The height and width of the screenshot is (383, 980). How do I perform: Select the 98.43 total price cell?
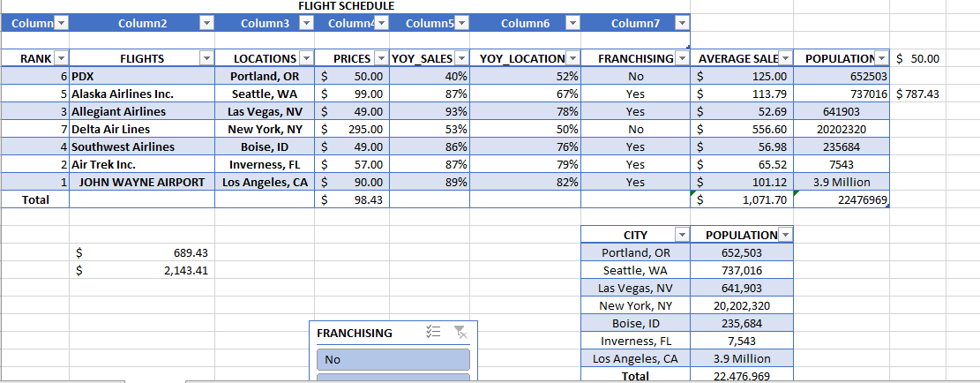[x=352, y=200]
